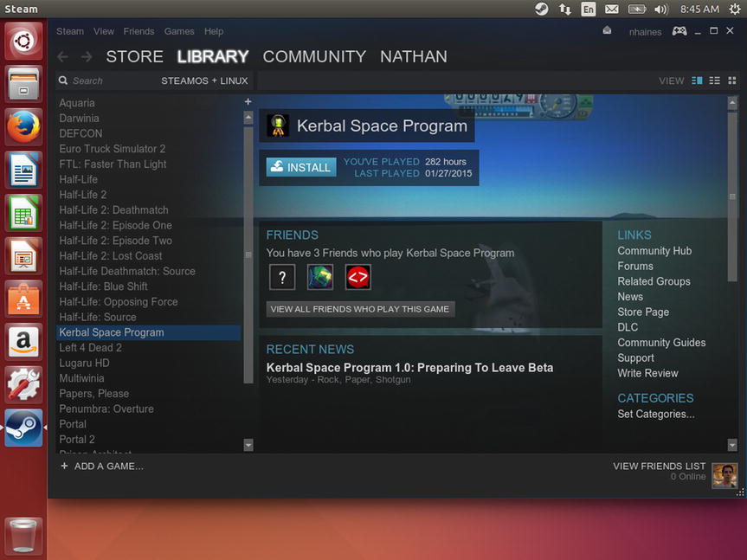Viewport: 747px width, 560px height.
Task: Click user avatar in bottom right
Action: 724,476
